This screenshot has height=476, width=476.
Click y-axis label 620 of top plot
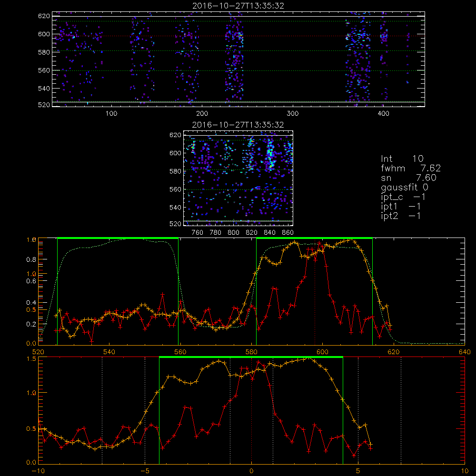(44, 16)
